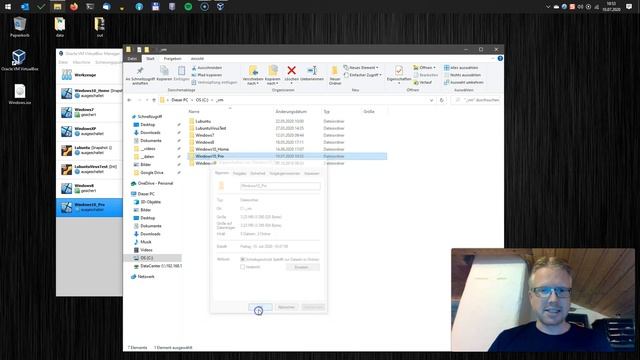
Task: Select the Lubuntu folder in file list
Action: coord(203,121)
